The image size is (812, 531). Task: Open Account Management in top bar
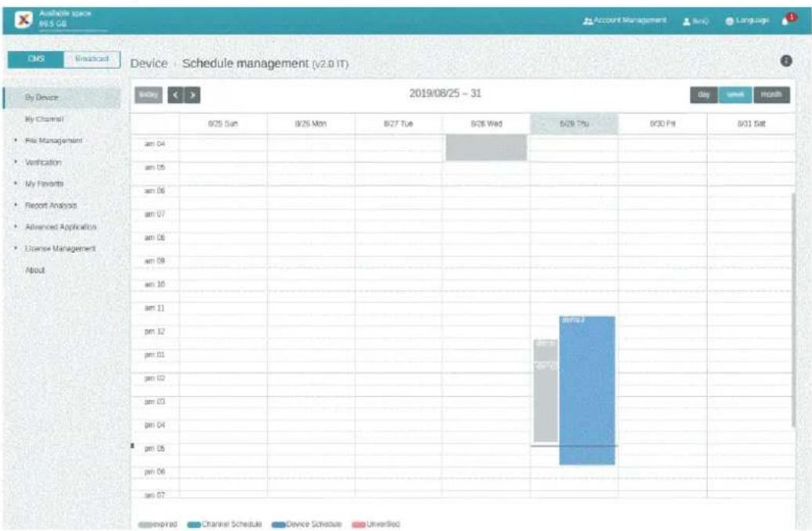click(x=625, y=20)
